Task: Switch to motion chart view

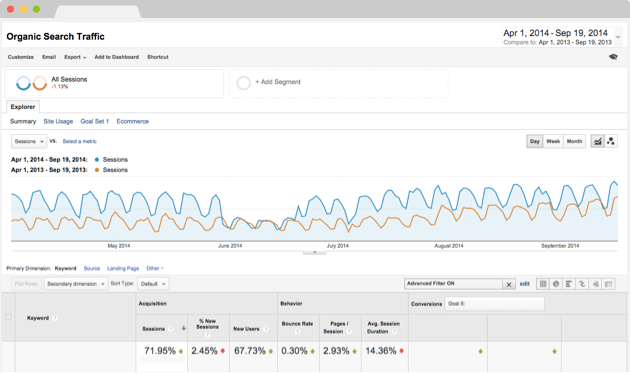Action: click(x=611, y=141)
